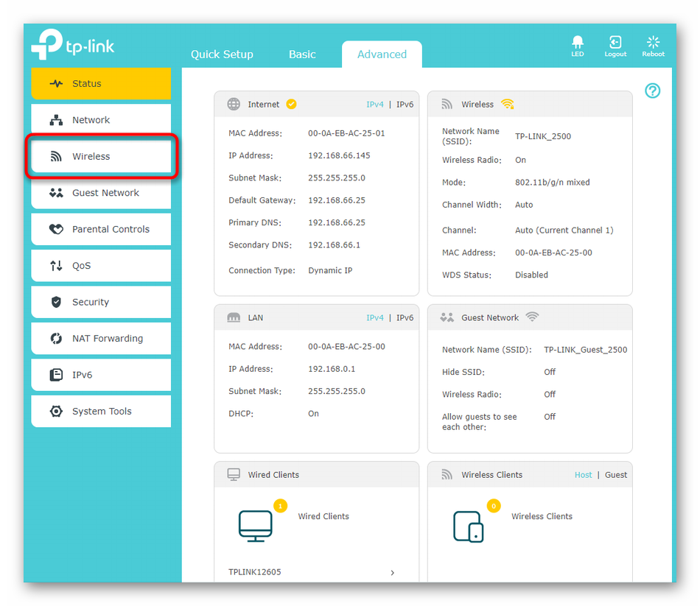Click the Internet globe icon
The image size is (700, 606).
[x=234, y=104]
